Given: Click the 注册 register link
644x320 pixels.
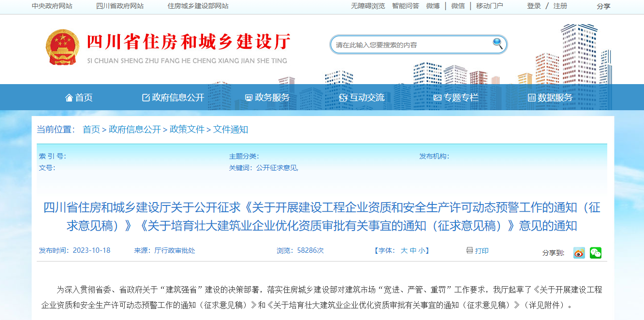Looking at the screenshot, I should (561, 6).
